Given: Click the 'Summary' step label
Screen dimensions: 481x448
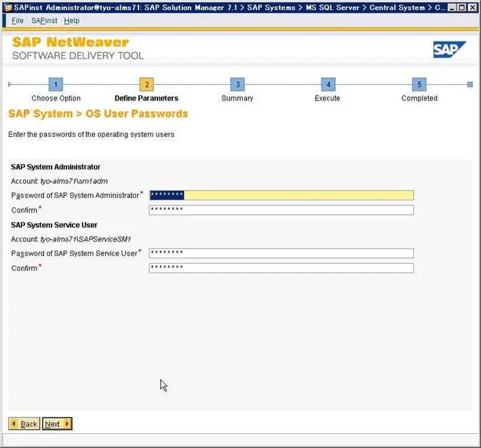Looking at the screenshot, I should tap(237, 98).
